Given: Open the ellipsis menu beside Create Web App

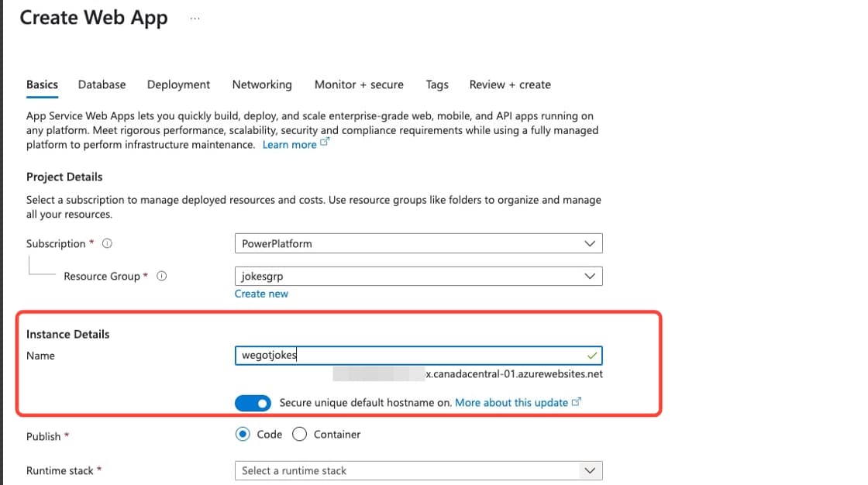Looking at the screenshot, I should tap(195, 19).
